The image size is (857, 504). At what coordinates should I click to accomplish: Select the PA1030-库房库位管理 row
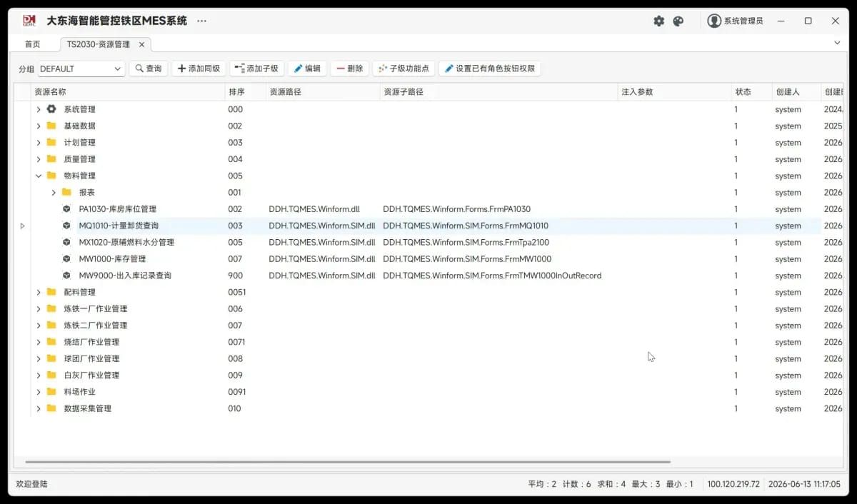pos(428,209)
